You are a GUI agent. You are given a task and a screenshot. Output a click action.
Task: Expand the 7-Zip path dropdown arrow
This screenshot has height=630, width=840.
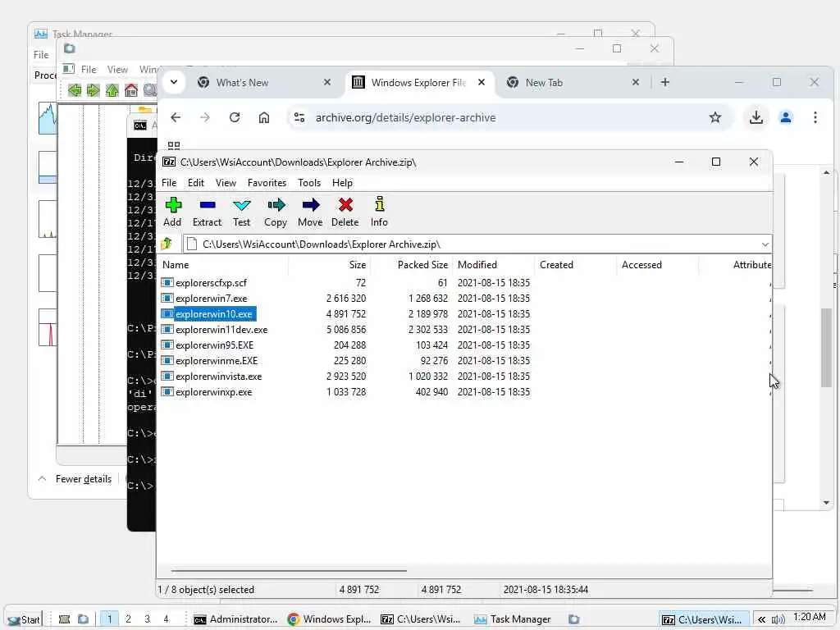pos(765,244)
